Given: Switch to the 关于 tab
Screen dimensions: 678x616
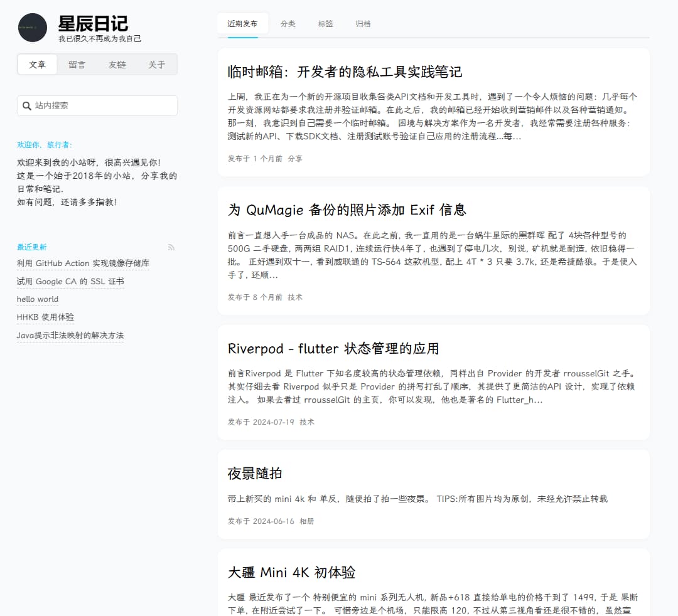Looking at the screenshot, I should tap(156, 65).
